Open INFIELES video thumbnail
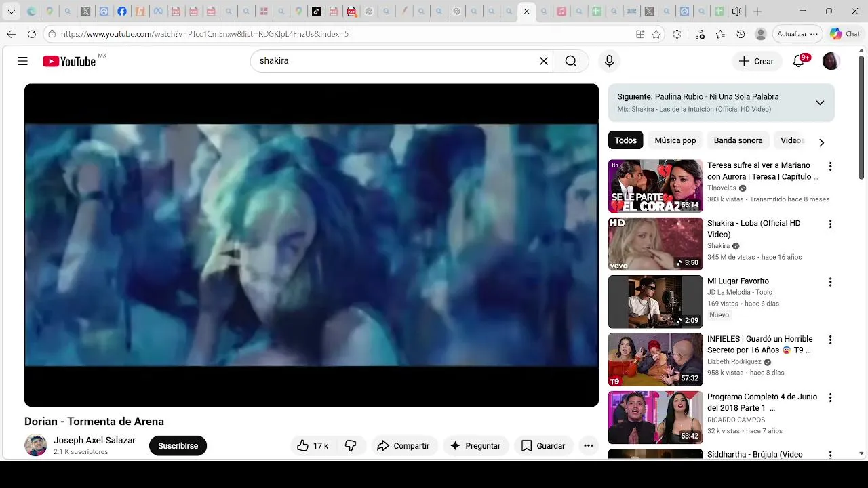 (655, 359)
